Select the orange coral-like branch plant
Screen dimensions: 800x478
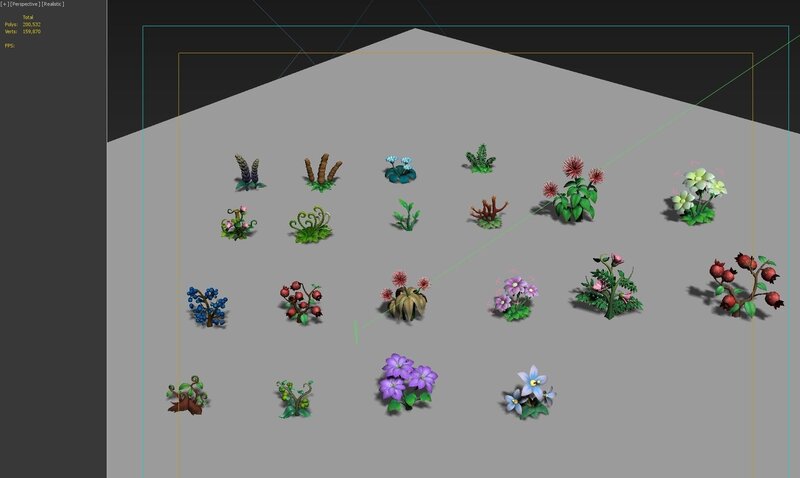(x=488, y=212)
